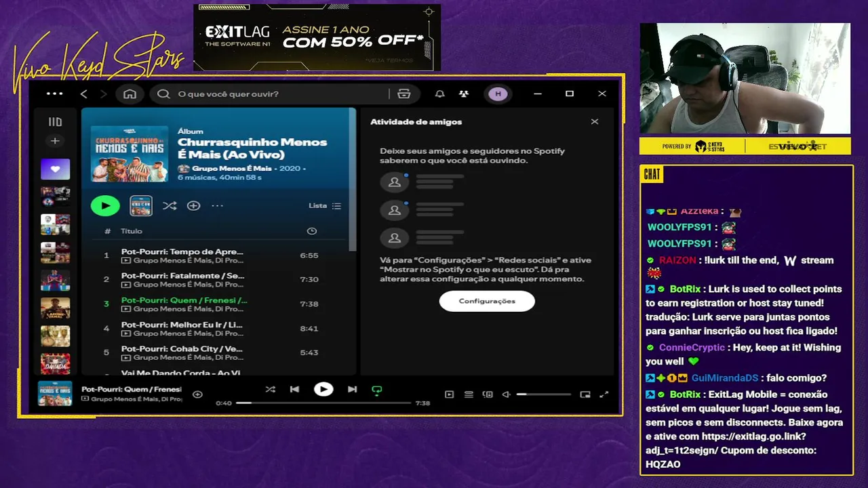
Task: Open the playback queue icon
Action: pos(468,394)
